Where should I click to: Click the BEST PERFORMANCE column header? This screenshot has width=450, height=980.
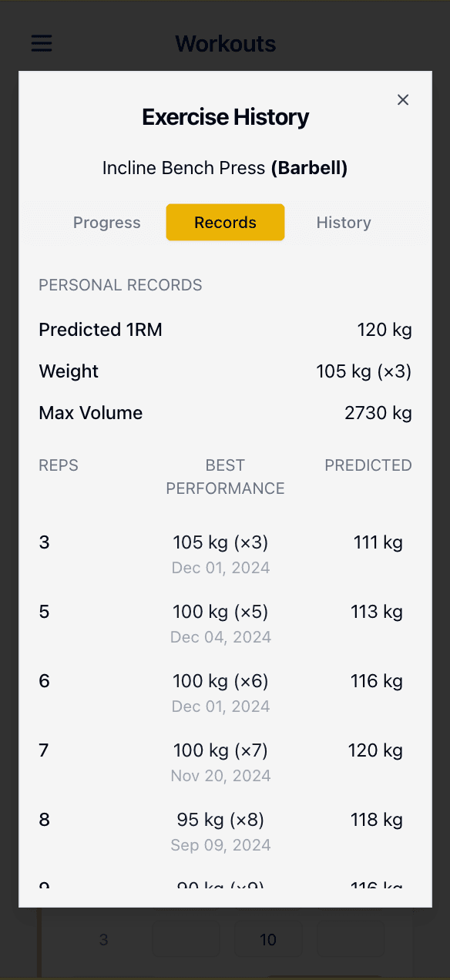click(x=225, y=477)
